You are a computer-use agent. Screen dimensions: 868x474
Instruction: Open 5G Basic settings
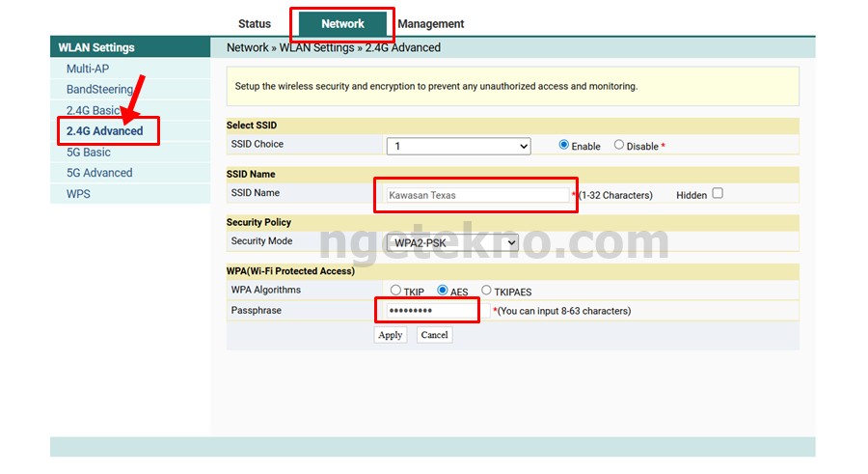88,153
